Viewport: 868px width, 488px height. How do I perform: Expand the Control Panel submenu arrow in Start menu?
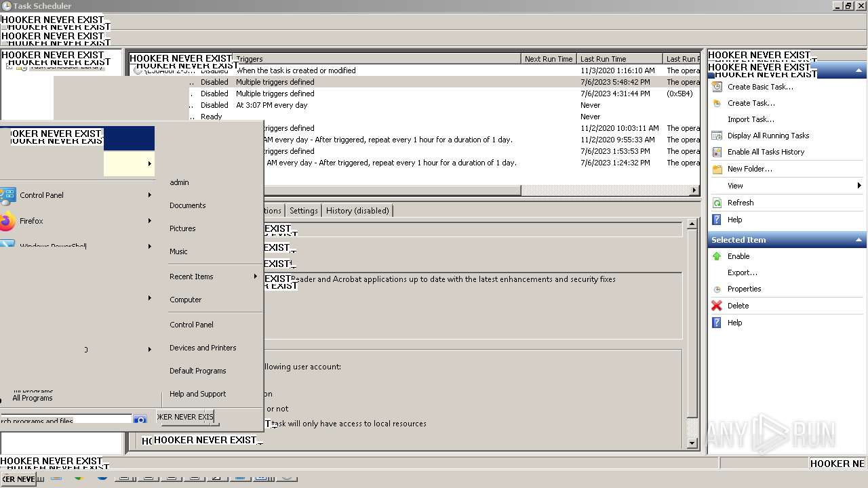tap(150, 195)
